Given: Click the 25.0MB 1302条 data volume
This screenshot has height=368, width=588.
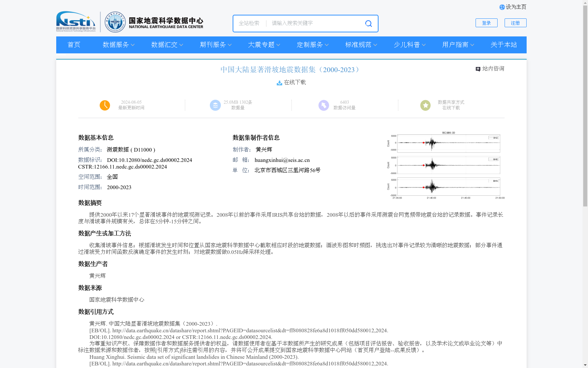Looking at the screenshot, I should tap(238, 102).
